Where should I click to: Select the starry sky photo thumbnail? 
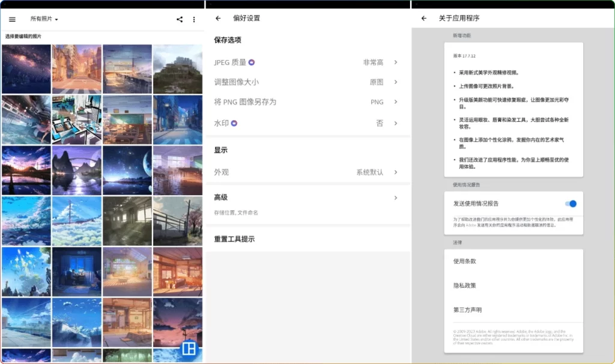tap(26, 68)
